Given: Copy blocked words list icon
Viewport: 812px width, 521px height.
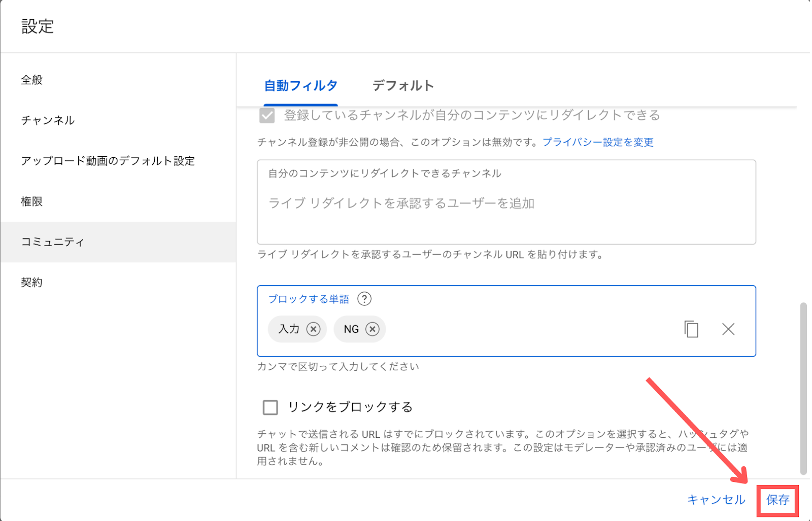Looking at the screenshot, I should point(691,329).
